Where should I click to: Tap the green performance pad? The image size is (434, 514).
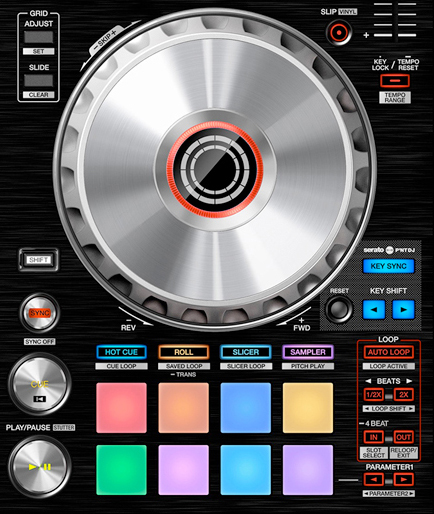[121, 470]
